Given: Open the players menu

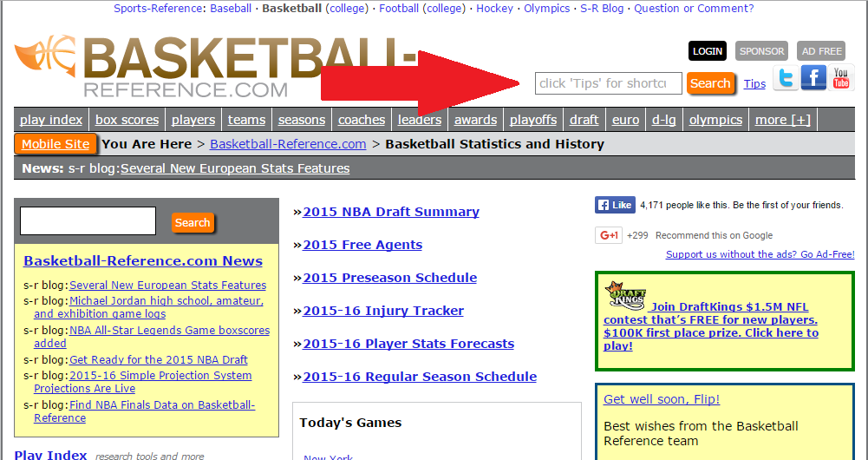Looking at the screenshot, I should [x=193, y=120].
